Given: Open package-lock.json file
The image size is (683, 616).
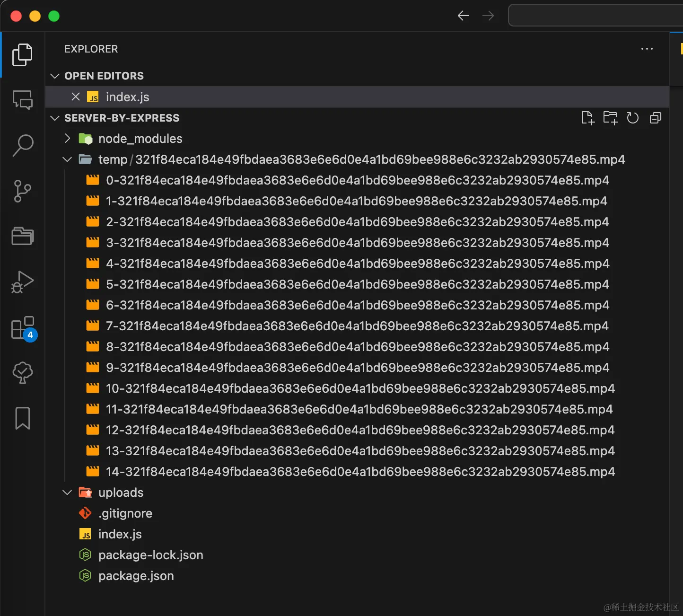Looking at the screenshot, I should pos(357,555).
